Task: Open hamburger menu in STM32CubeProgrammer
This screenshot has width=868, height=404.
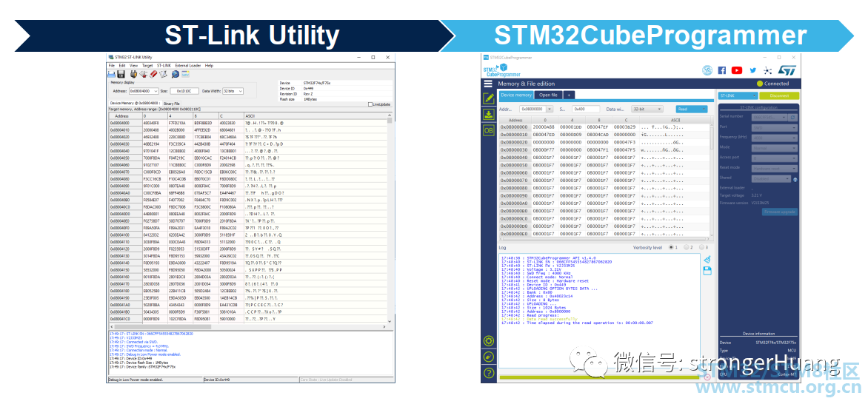Action: [x=488, y=84]
